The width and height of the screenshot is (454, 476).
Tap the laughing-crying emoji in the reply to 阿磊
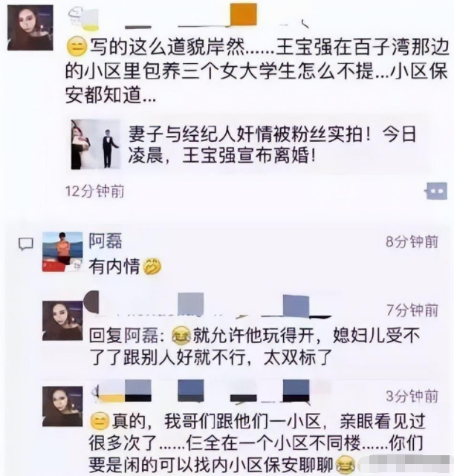[x=181, y=336]
